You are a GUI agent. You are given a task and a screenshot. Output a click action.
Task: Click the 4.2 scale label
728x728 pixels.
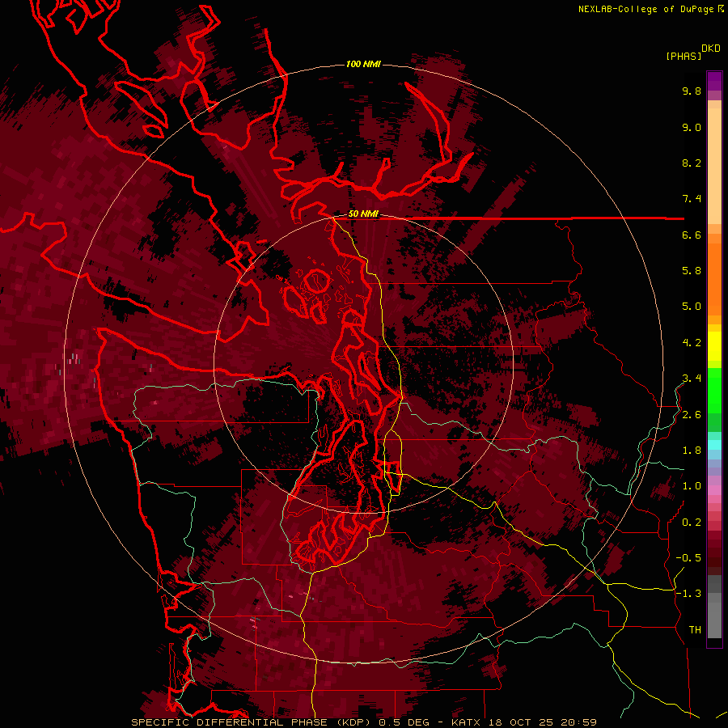pyautogui.click(x=692, y=343)
